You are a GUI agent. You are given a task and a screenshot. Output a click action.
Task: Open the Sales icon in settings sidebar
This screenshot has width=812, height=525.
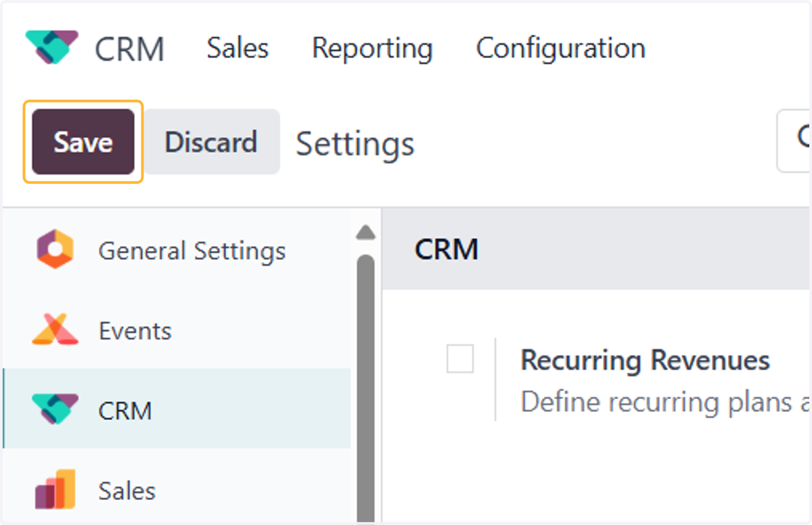pyautogui.click(x=55, y=489)
